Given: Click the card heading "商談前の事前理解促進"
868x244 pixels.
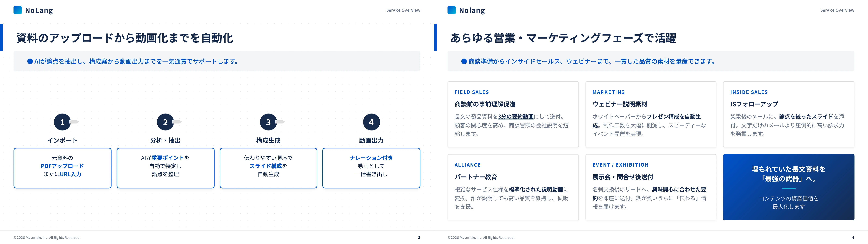Looking at the screenshot, I should (485, 104).
